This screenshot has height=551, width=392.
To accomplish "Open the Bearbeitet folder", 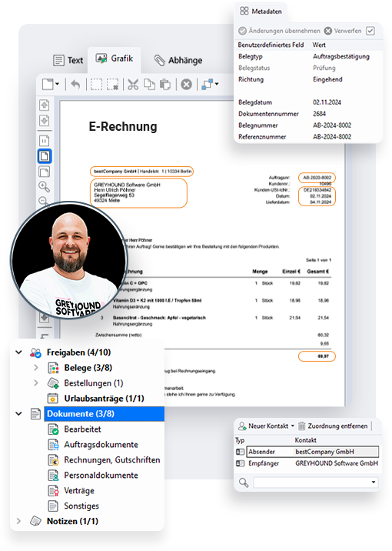I will point(82,429).
